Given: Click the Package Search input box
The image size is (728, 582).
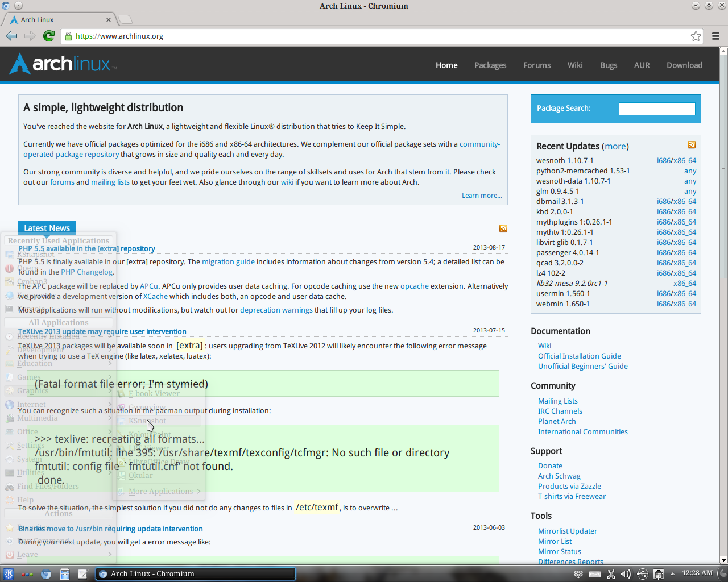Looking at the screenshot, I should point(657,109).
